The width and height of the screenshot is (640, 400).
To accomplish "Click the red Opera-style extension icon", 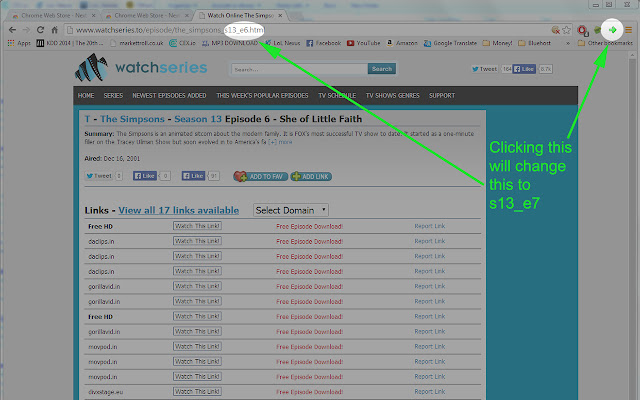I will pyautogui.click(x=582, y=30).
